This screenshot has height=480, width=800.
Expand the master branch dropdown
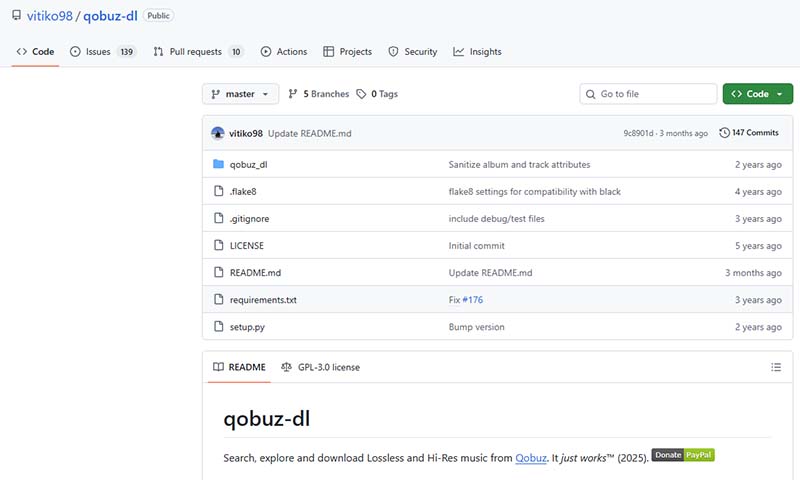tap(240, 94)
